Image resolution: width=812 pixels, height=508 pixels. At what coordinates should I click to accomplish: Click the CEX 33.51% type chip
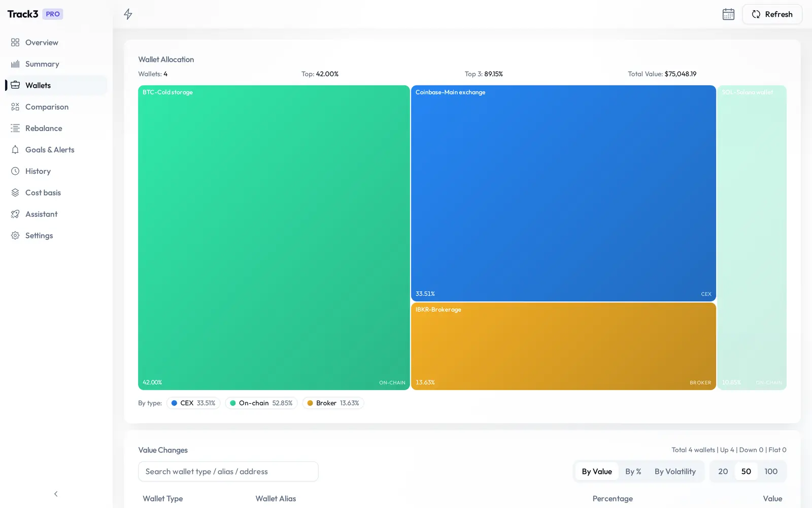[x=193, y=403]
